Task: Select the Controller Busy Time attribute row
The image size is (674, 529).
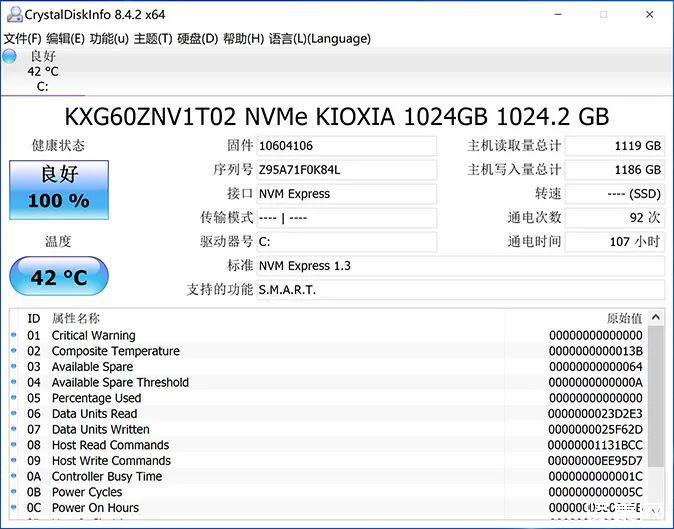Action: tap(328, 477)
